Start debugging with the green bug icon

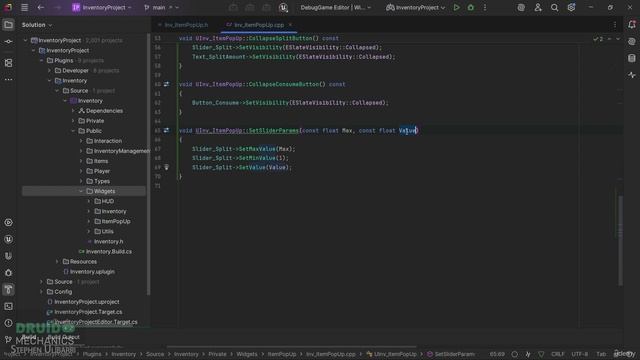pyautogui.click(x=471, y=7)
